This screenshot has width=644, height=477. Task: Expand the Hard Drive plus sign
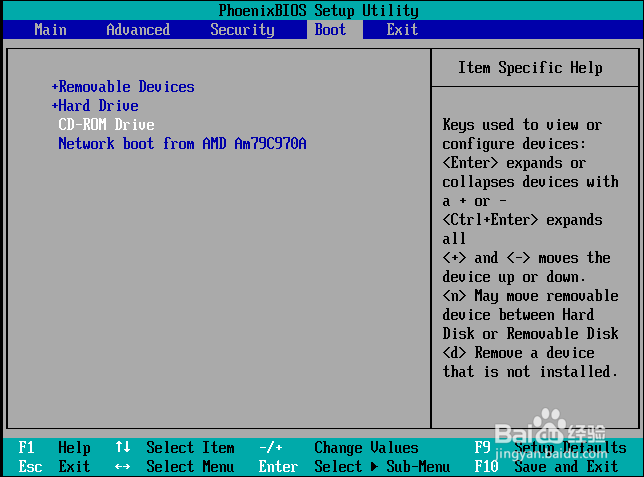tap(55, 106)
